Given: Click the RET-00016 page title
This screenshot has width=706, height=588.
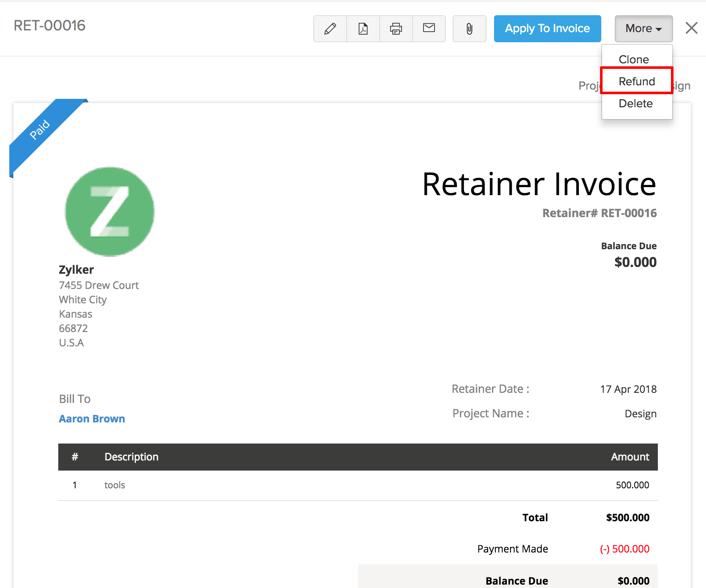Looking at the screenshot, I should coord(49,26).
